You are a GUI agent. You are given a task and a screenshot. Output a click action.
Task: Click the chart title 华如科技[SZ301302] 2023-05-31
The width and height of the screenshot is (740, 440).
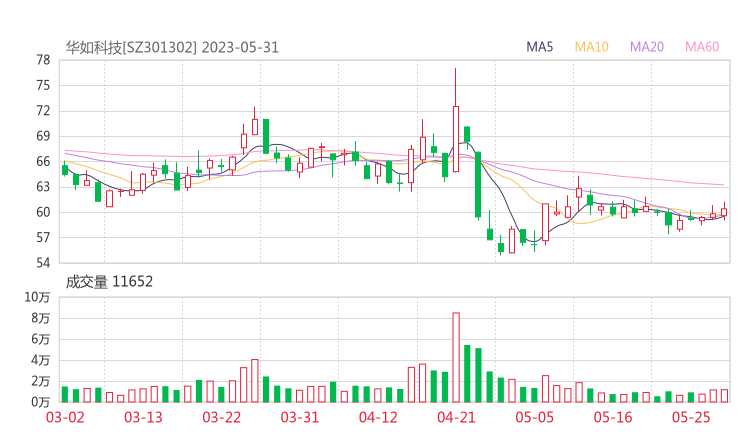click(x=172, y=47)
